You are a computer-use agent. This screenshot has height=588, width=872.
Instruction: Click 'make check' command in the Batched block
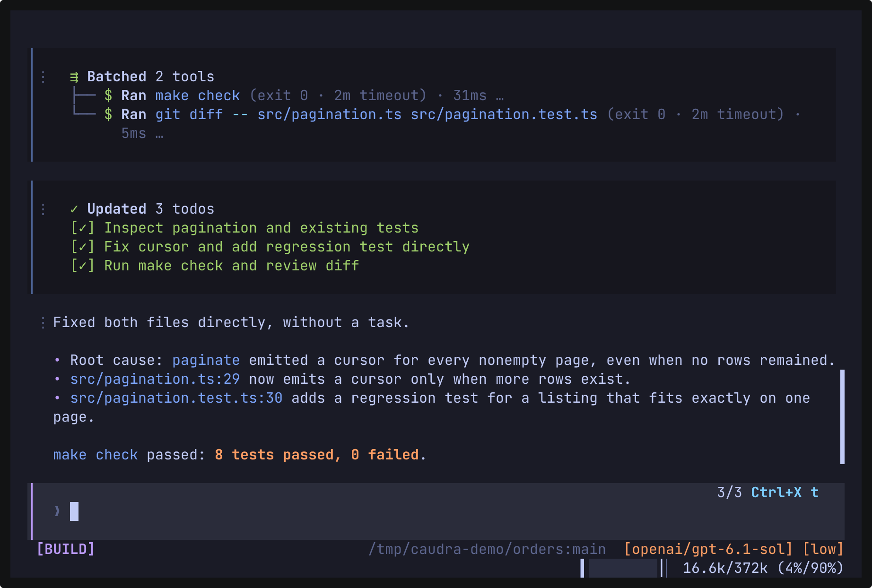point(198,95)
